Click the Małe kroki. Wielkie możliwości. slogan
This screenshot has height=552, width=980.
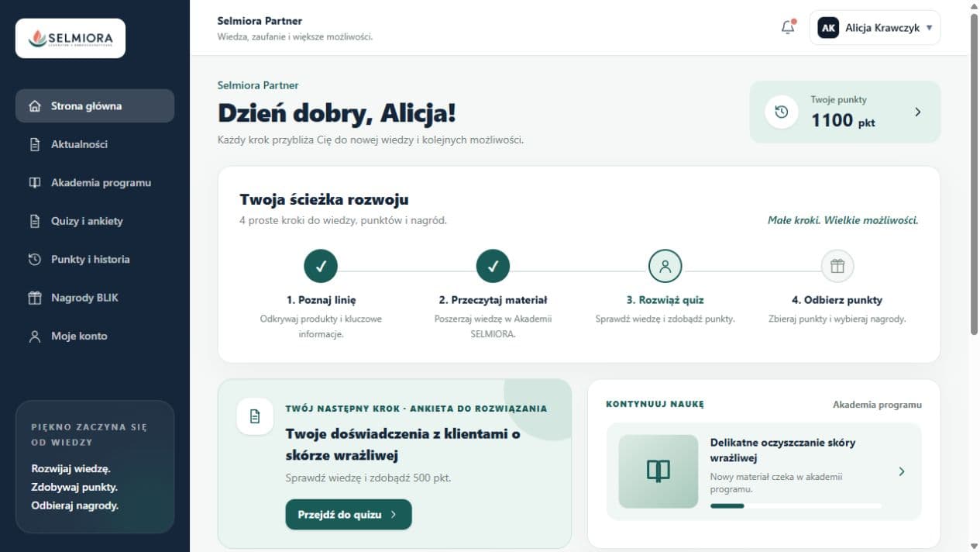click(x=843, y=220)
